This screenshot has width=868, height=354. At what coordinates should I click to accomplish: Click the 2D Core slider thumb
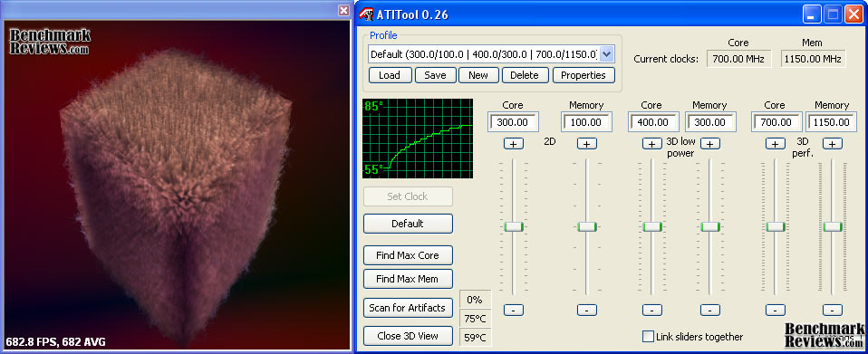(x=514, y=226)
